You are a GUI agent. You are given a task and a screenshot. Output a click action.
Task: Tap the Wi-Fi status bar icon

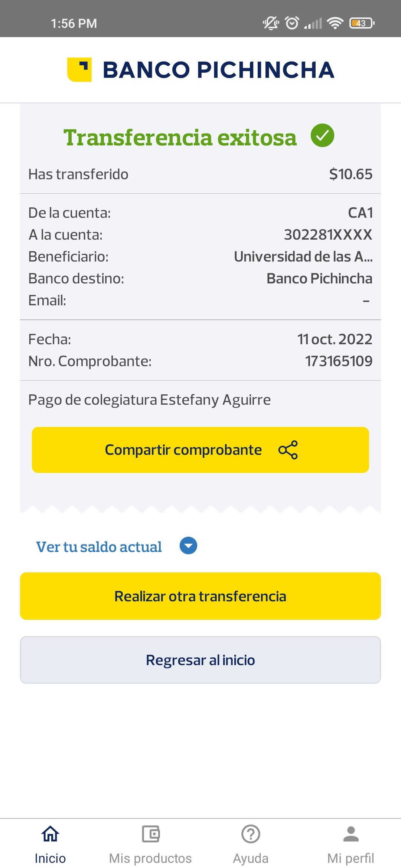pyautogui.click(x=335, y=23)
